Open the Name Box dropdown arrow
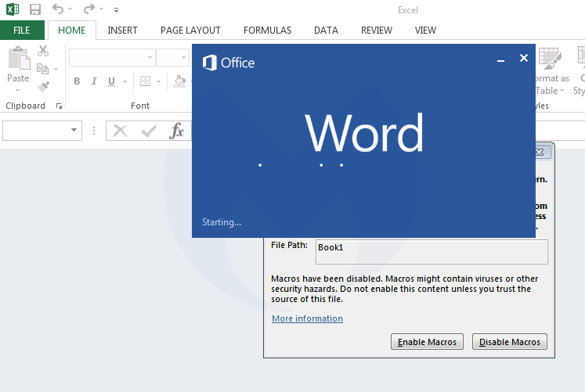The height and width of the screenshot is (392, 585). tap(74, 130)
